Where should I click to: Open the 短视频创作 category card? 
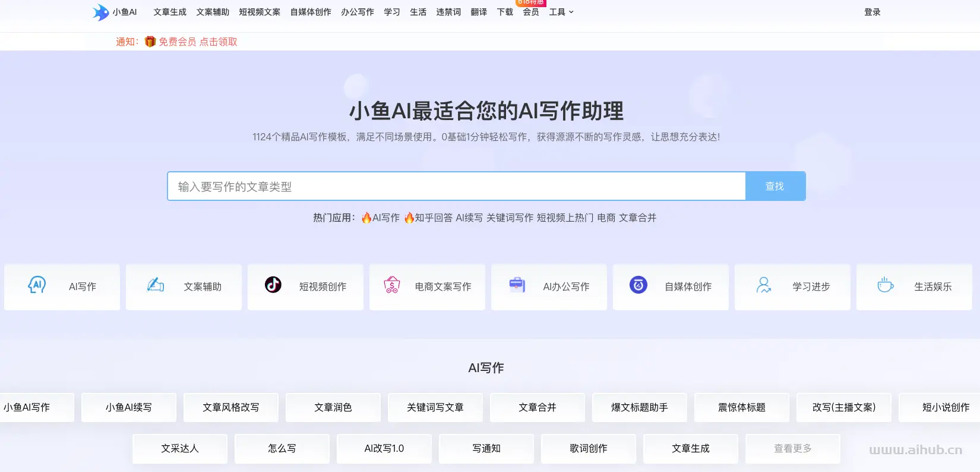coord(305,287)
